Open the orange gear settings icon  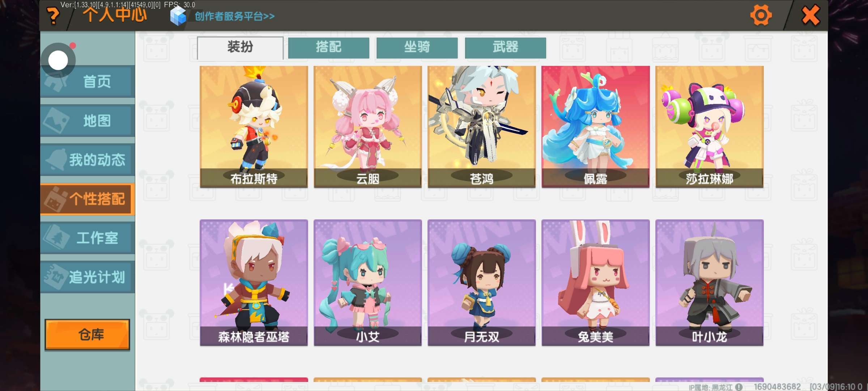[761, 16]
